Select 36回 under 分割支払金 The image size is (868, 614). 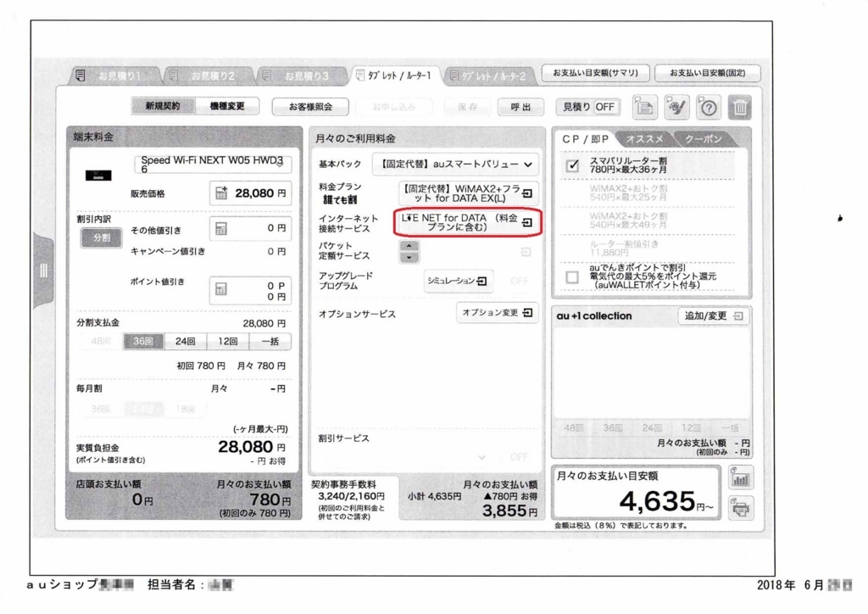pyautogui.click(x=142, y=342)
